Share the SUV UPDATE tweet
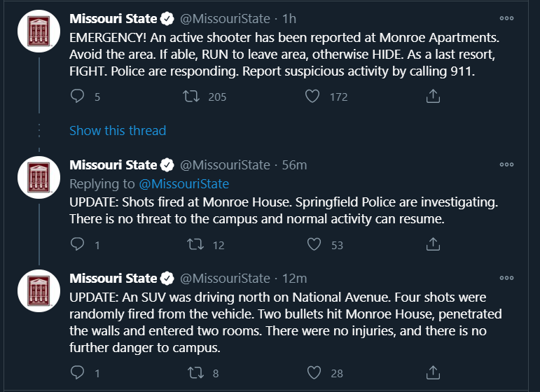 point(433,372)
